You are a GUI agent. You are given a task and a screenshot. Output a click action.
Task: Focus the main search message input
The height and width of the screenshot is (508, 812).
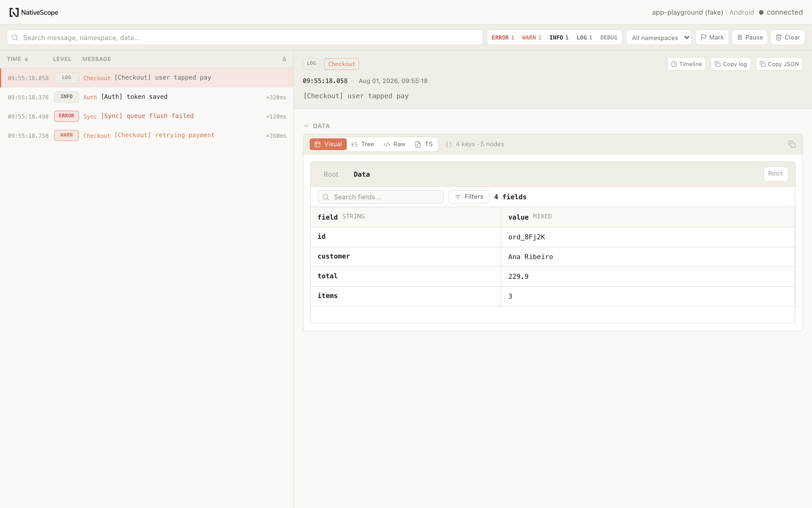click(245, 38)
